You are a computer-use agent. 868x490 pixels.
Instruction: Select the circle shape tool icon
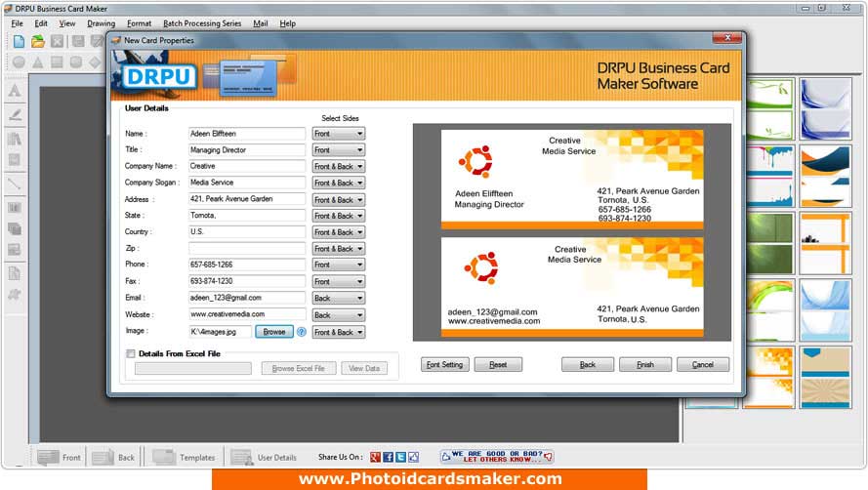click(x=19, y=62)
